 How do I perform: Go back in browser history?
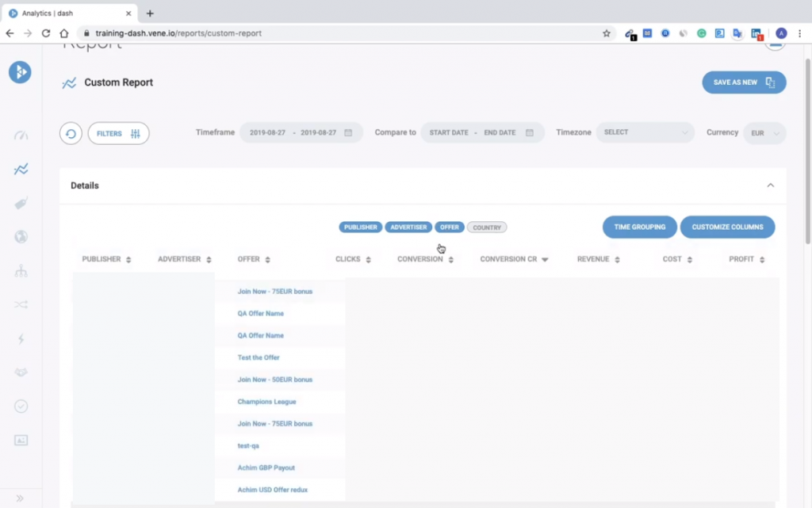(x=10, y=33)
